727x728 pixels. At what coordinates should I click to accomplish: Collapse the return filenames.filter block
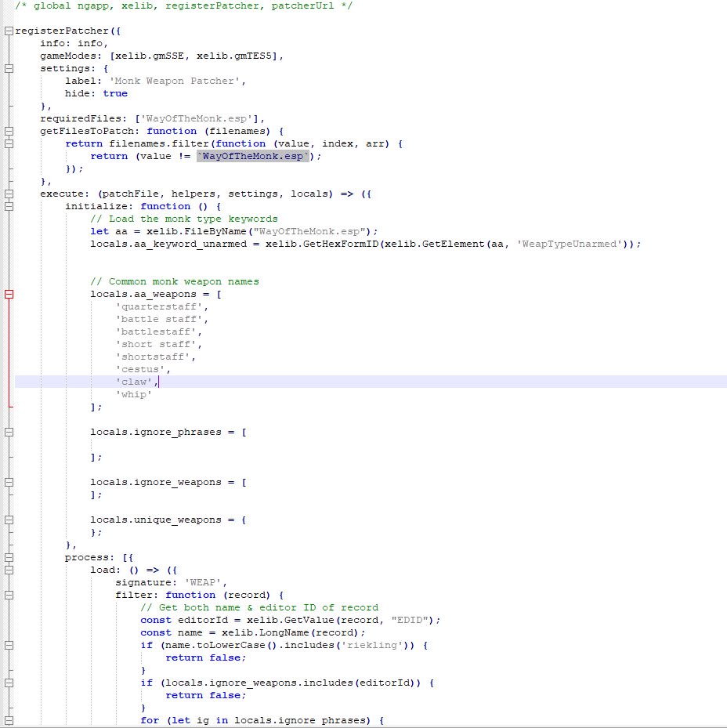(9, 143)
